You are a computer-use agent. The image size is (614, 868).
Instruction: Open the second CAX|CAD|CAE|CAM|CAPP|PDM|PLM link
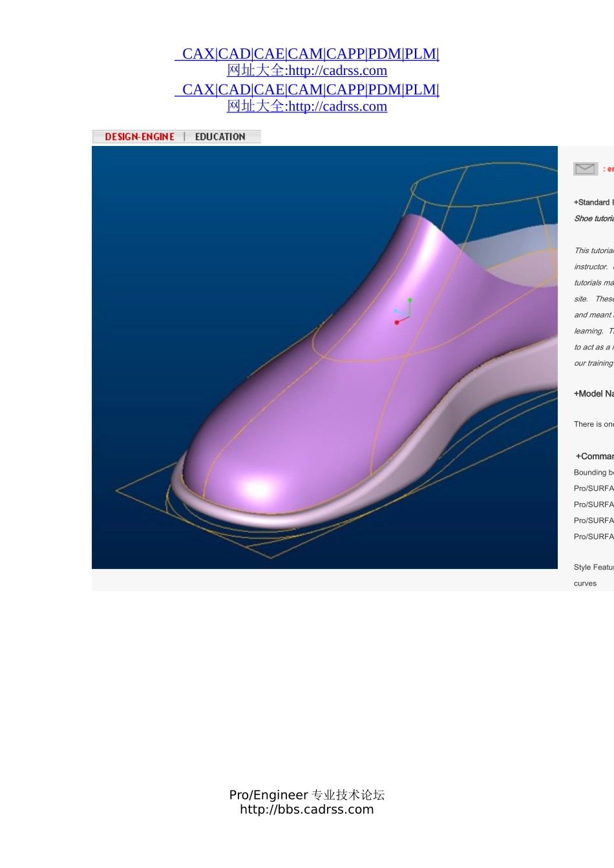[x=307, y=90]
